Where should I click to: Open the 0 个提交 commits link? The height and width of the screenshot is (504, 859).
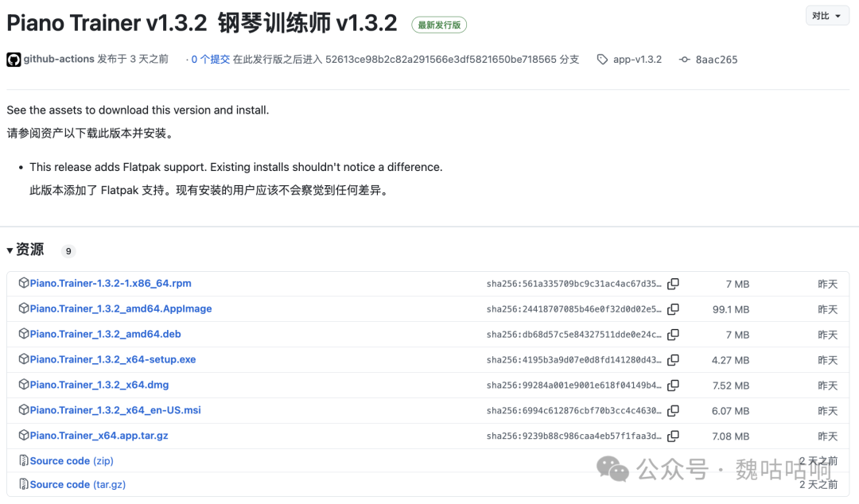(x=210, y=59)
